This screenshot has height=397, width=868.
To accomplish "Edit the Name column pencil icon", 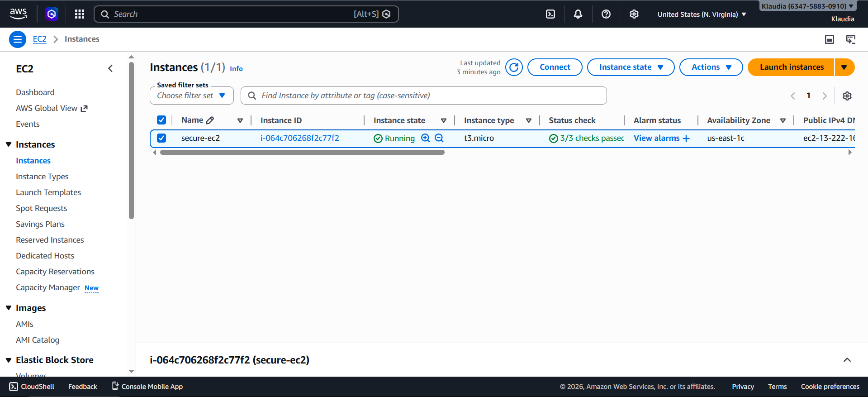I will [210, 120].
